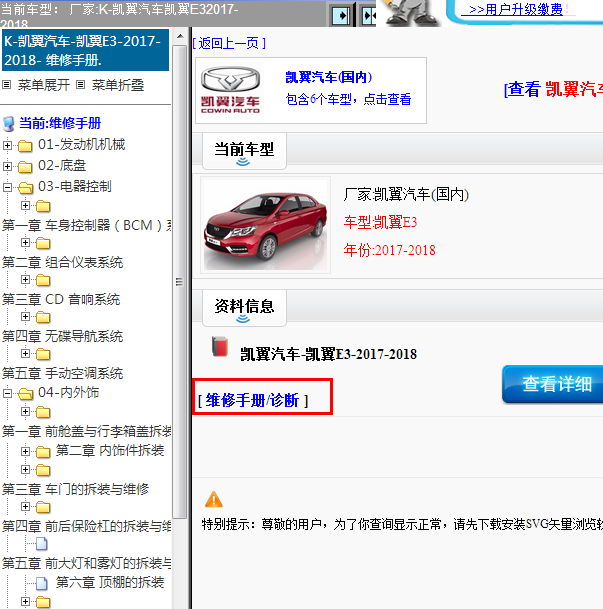
Task: Expand 第二章 内饰件拆装 node
Action: (x=25, y=451)
